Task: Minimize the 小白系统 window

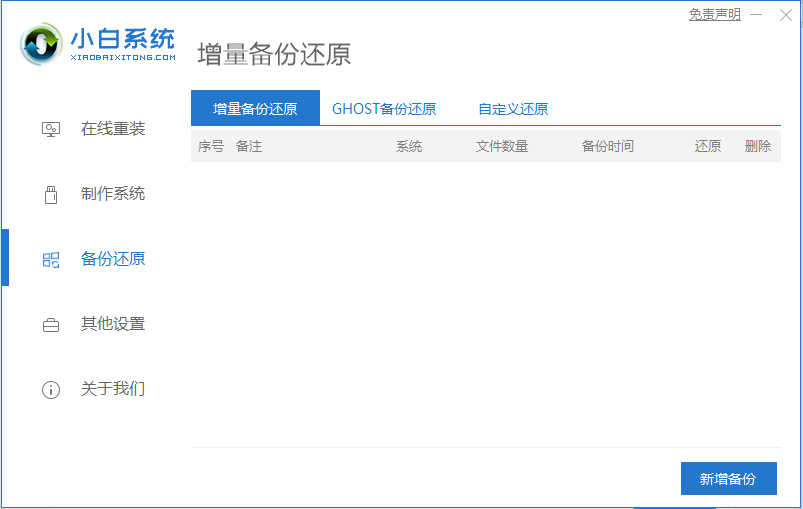Action: click(x=756, y=15)
